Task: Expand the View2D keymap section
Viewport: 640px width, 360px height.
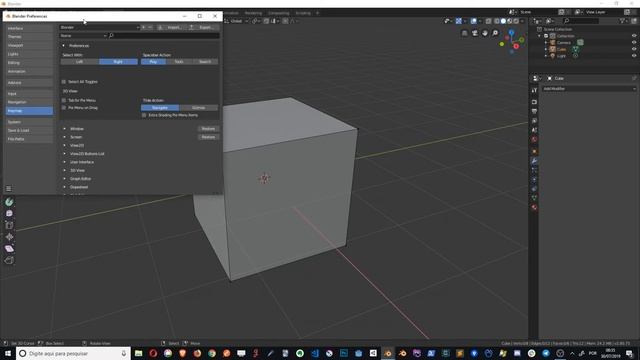Action: point(64,145)
